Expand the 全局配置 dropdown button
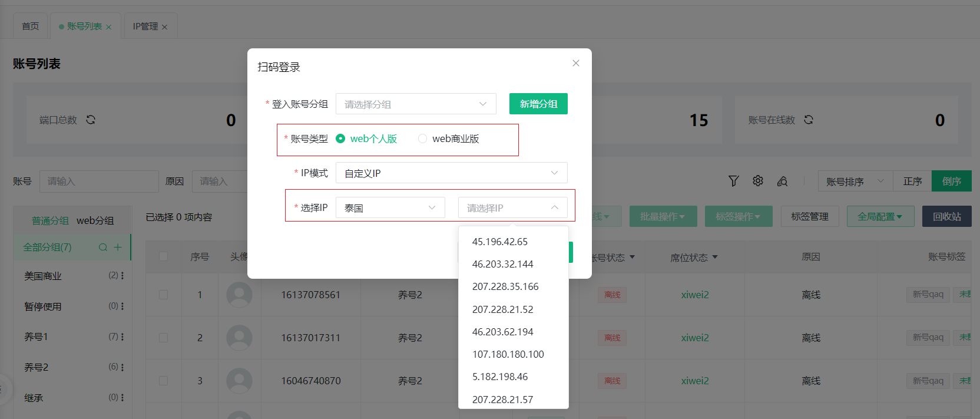 [x=880, y=216]
